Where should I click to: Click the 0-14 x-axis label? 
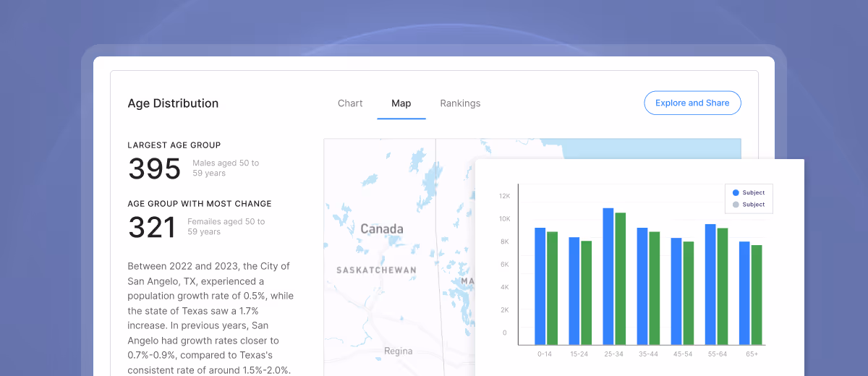(546, 354)
